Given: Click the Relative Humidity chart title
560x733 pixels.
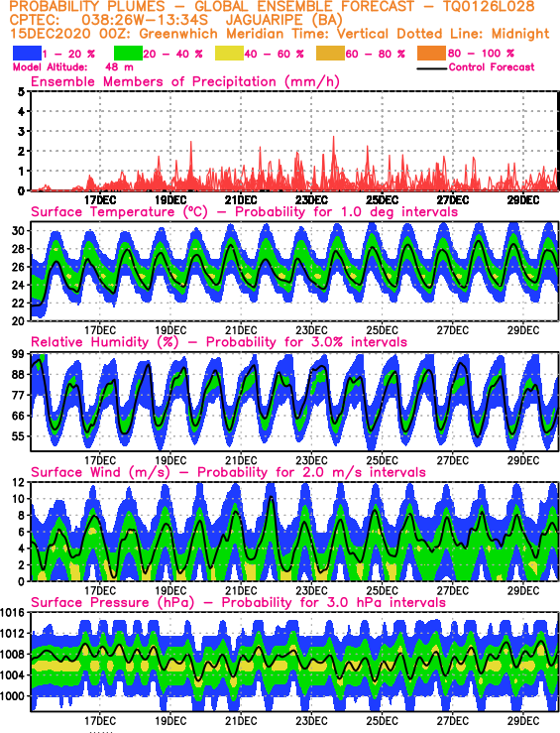Looking at the screenshot, I should click(x=219, y=342).
